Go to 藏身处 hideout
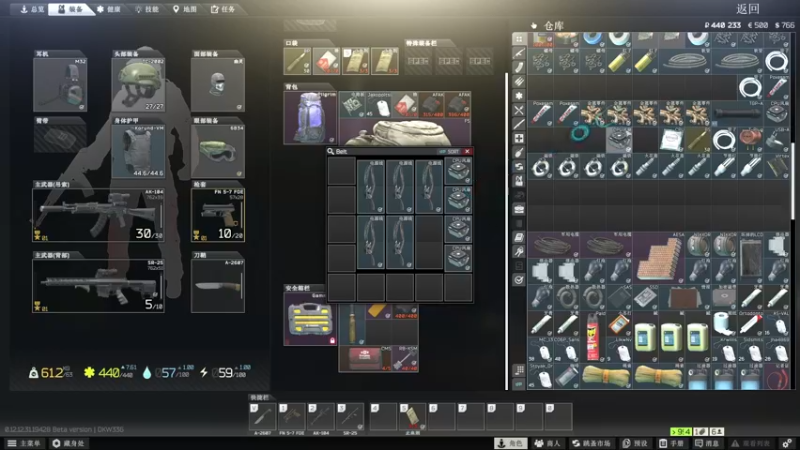 [x=68, y=443]
